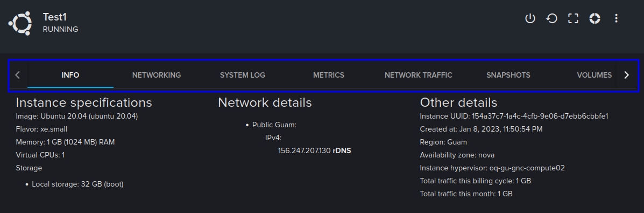Click the Network details heading
The height and width of the screenshot is (213, 644).
point(265,102)
